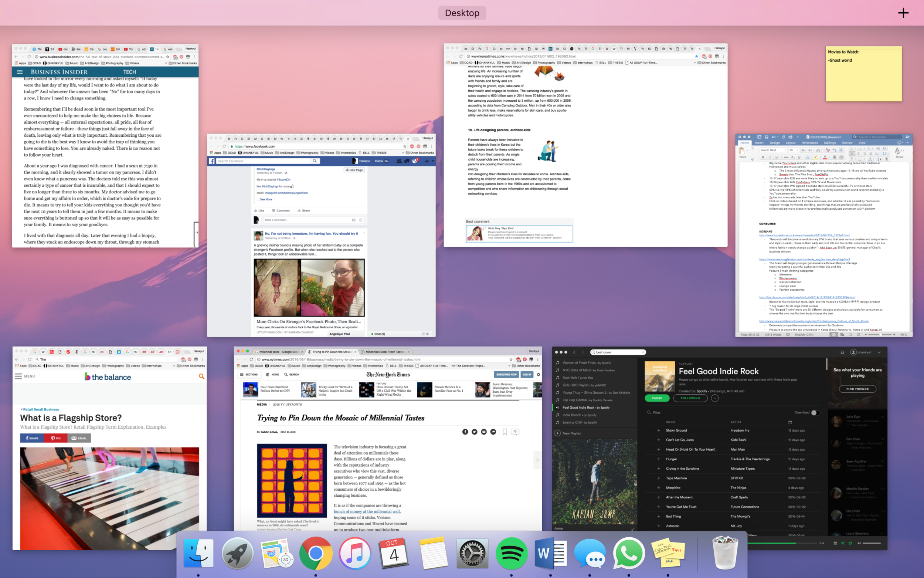Click Like Page on Facebook post

[354, 170]
